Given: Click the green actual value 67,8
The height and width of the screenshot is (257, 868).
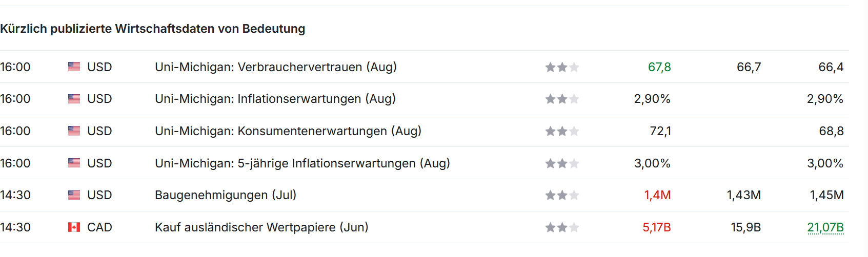Looking at the screenshot, I should (x=659, y=67).
